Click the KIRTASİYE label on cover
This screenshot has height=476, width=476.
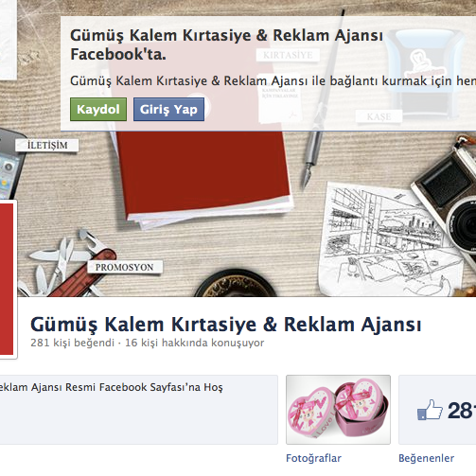pos(288,55)
